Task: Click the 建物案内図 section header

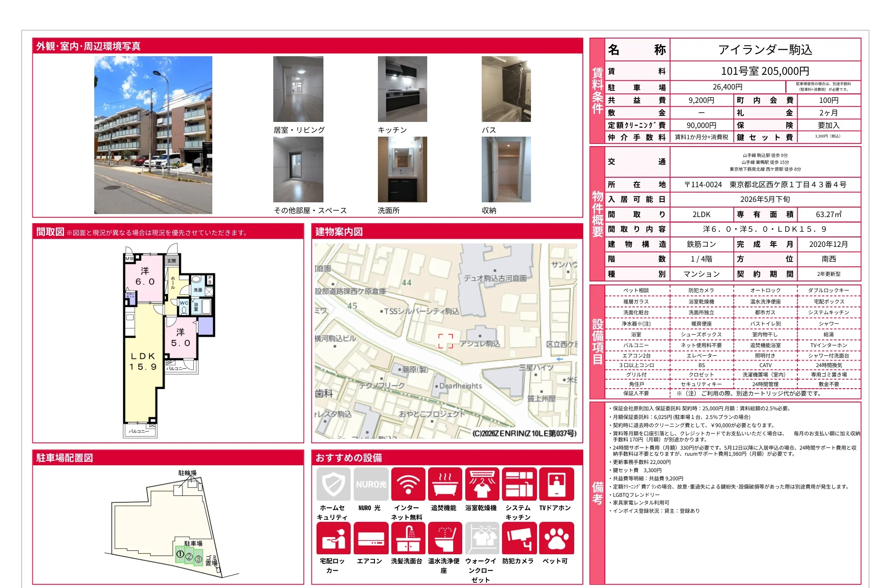Action: [x=339, y=232]
